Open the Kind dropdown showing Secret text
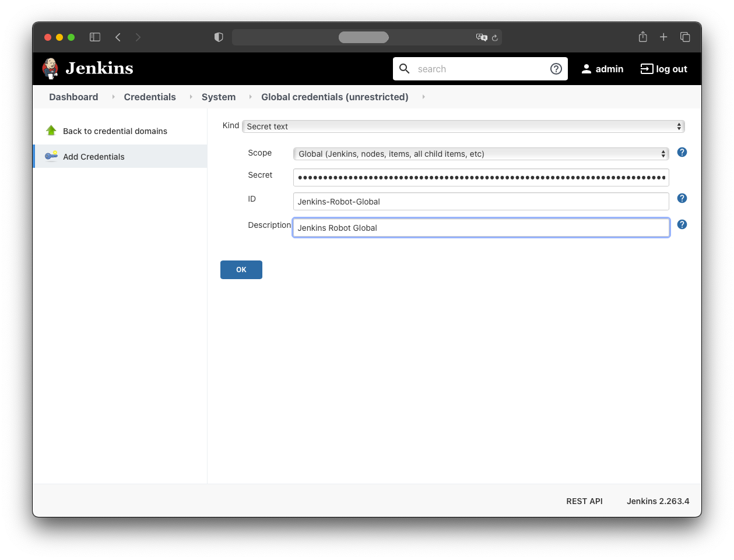 [x=463, y=126]
